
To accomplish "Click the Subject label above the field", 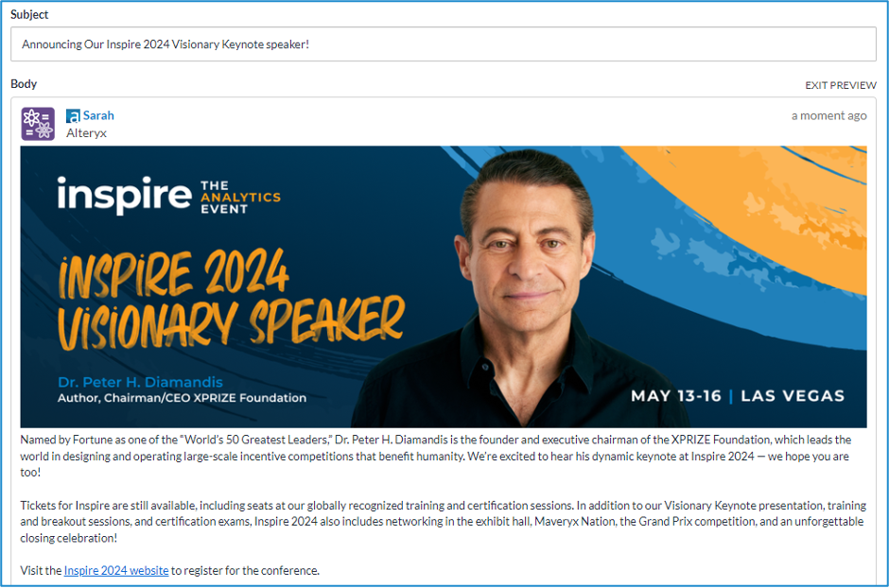I will (x=29, y=14).
